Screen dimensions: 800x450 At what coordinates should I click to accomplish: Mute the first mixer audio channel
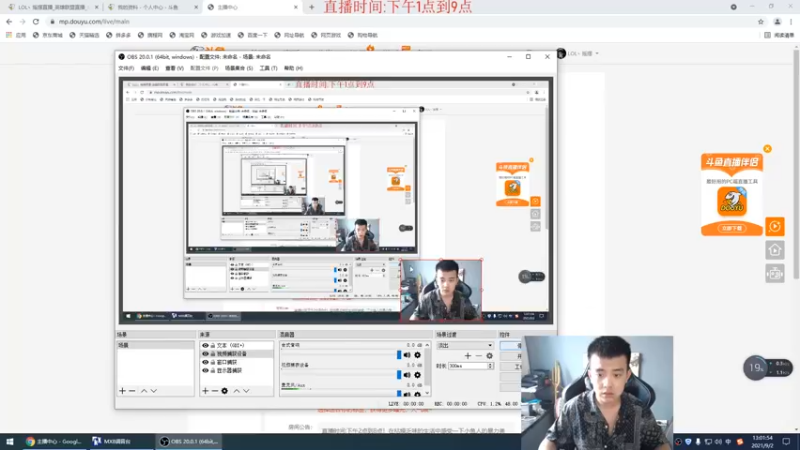click(x=407, y=355)
